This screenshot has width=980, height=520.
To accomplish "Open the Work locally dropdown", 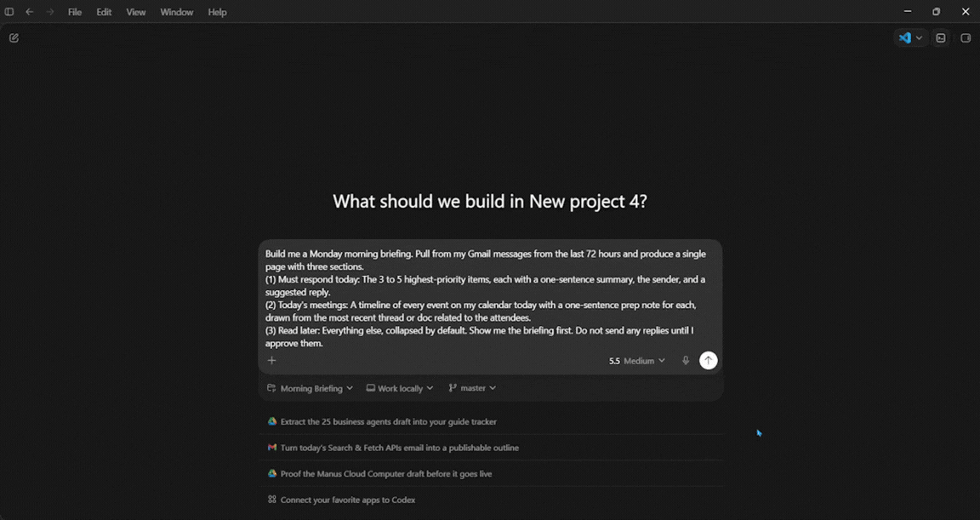I will (399, 388).
